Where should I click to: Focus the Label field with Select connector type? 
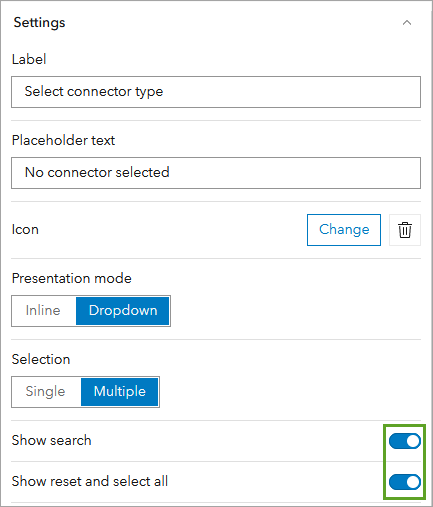pyautogui.click(x=216, y=92)
